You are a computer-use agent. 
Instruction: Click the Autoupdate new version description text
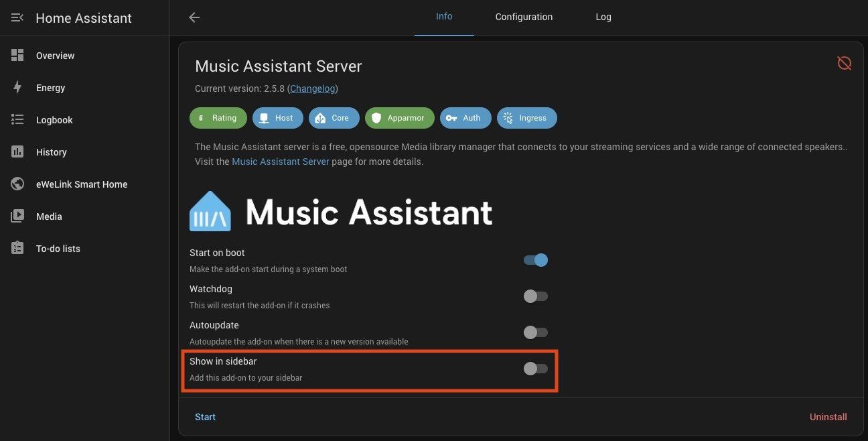pos(299,341)
